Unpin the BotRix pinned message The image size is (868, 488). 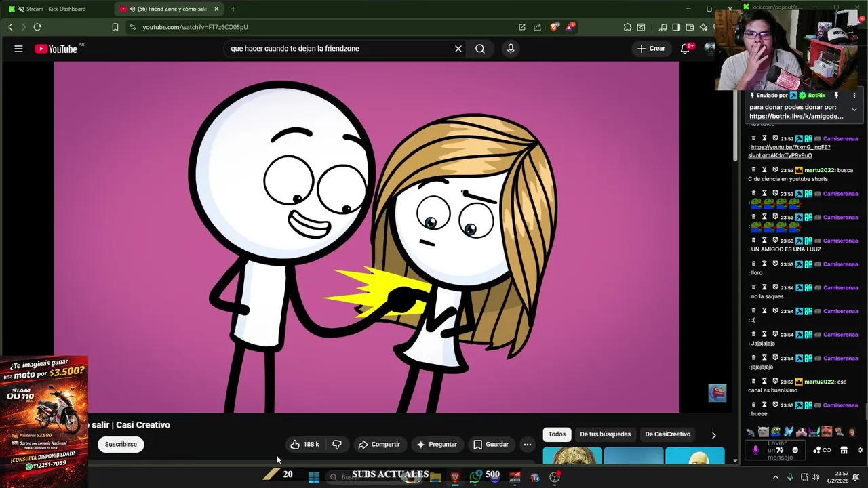click(836, 96)
